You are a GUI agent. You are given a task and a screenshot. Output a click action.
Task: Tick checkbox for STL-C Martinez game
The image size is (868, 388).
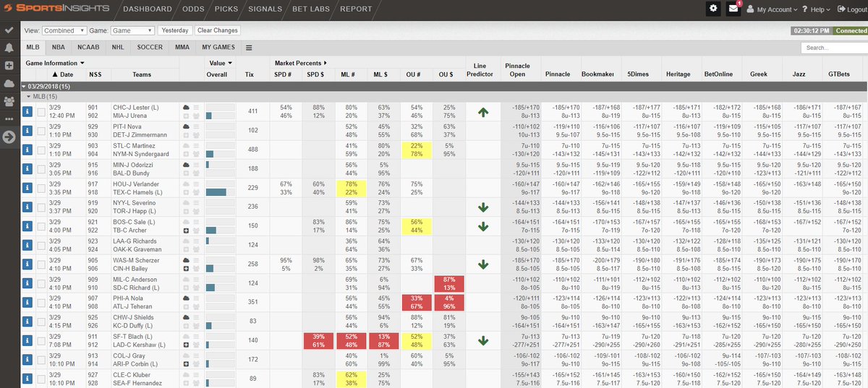[x=41, y=150]
